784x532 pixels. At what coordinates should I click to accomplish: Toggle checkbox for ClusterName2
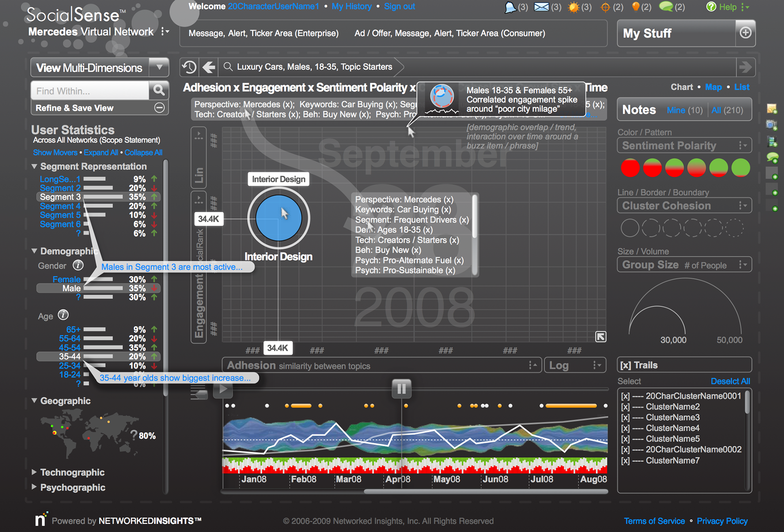(625, 407)
